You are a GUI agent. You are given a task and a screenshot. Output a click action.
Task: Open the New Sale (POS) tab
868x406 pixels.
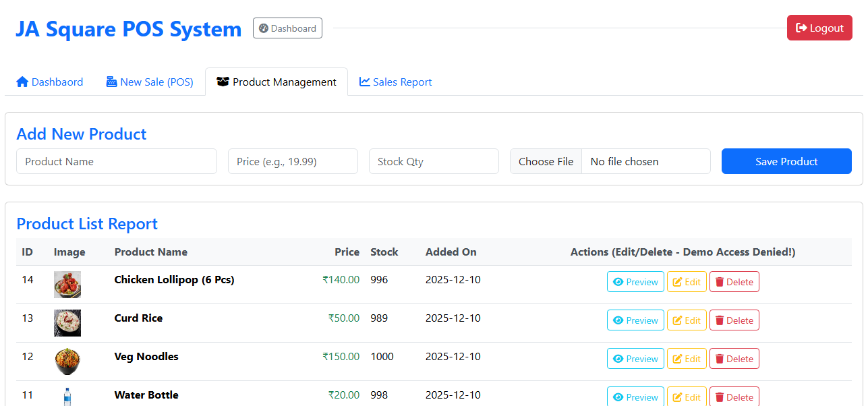click(x=150, y=81)
